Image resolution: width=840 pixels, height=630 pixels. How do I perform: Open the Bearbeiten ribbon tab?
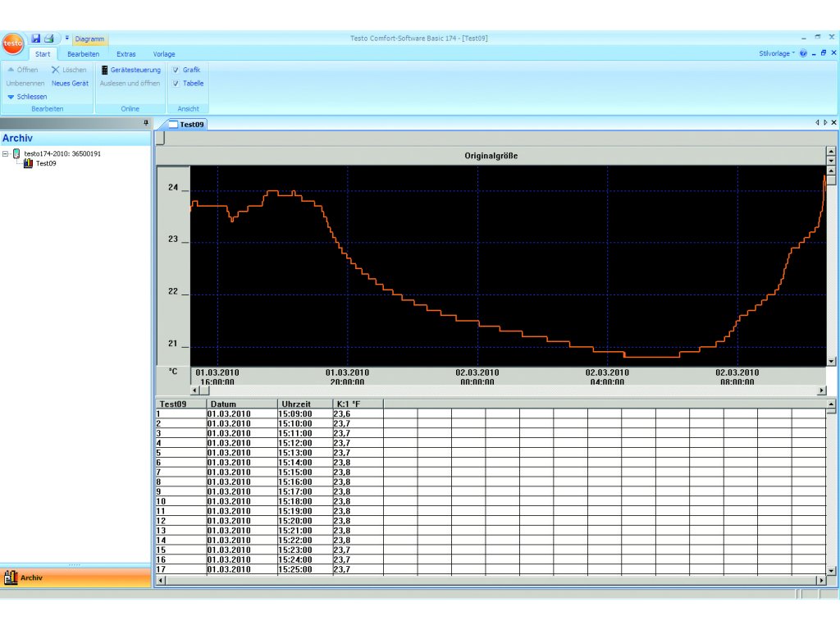83,54
